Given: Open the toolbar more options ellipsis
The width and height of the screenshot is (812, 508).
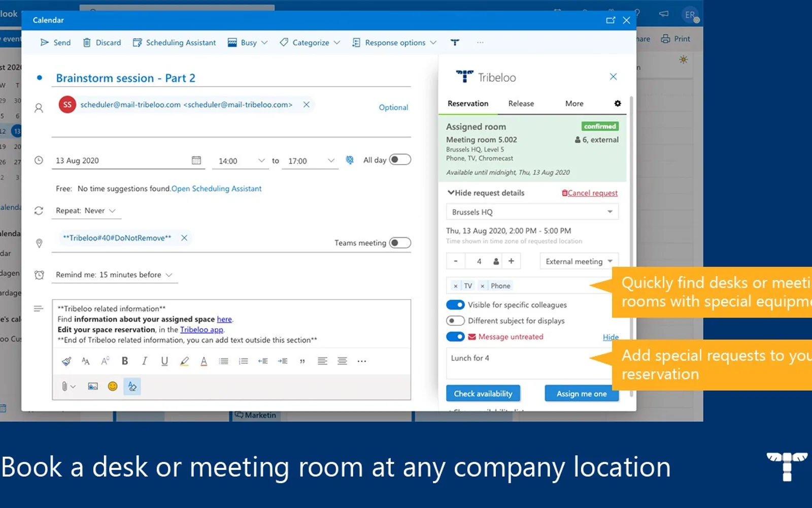Looking at the screenshot, I should [x=480, y=43].
